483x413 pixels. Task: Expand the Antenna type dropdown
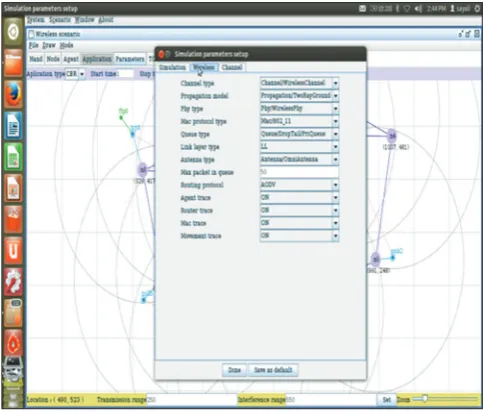(x=299, y=159)
